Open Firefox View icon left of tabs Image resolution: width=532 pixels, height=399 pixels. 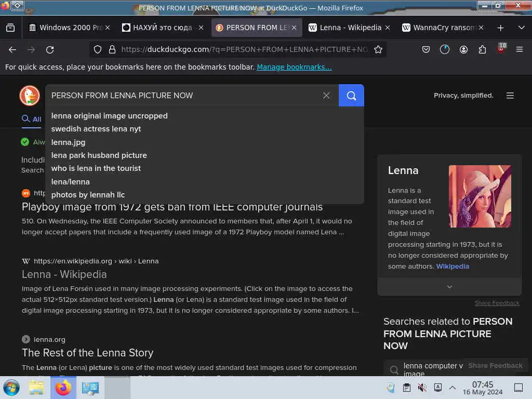coord(10,28)
